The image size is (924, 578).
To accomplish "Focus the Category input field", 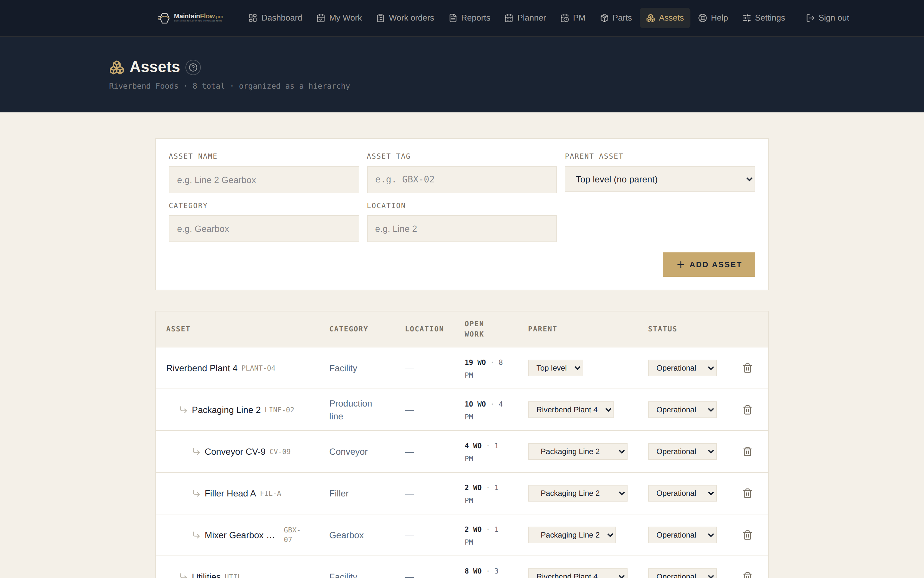I will point(264,229).
